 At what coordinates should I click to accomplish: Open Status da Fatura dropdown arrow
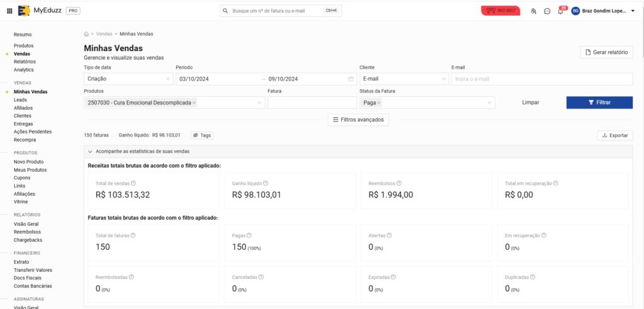coord(489,103)
